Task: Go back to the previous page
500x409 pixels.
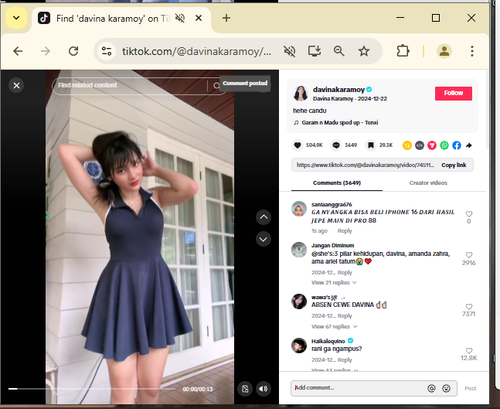Action: point(18,51)
